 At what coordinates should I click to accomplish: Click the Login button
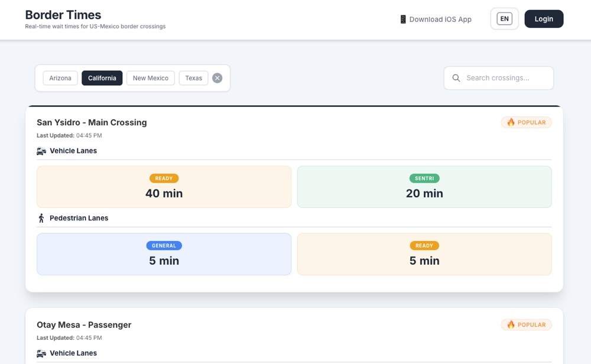(x=544, y=18)
